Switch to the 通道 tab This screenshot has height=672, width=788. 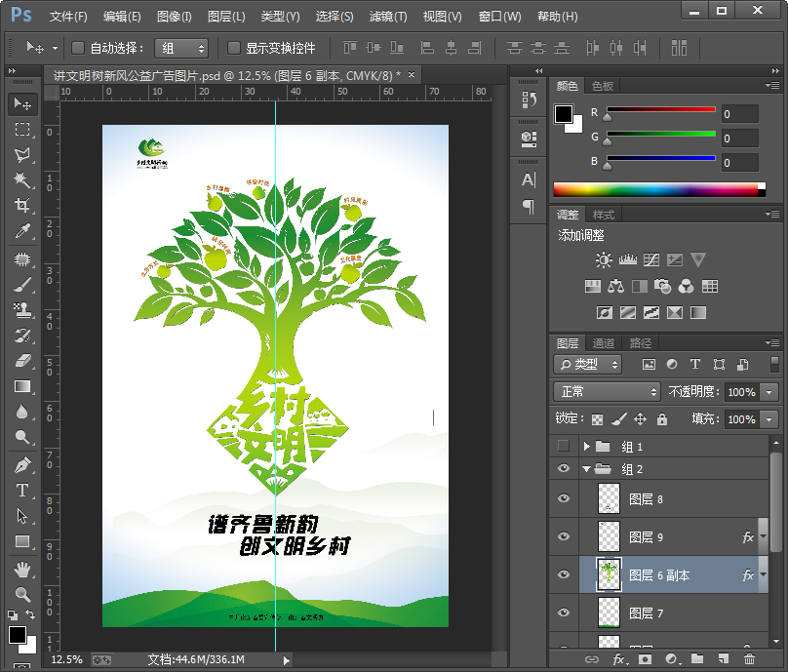(604, 343)
